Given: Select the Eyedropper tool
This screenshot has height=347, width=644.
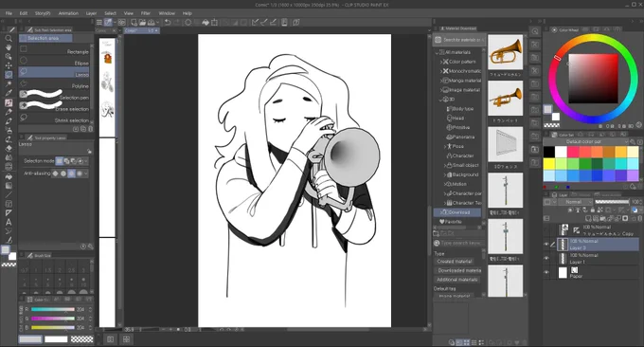Looking at the screenshot, I should click(x=9, y=93).
